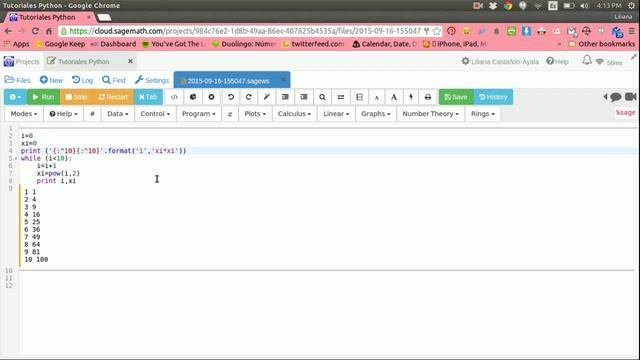Select the 2015-09-16-155047.sagews file tab
The width and height of the screenshot is (640, 360).
point(232,80)
